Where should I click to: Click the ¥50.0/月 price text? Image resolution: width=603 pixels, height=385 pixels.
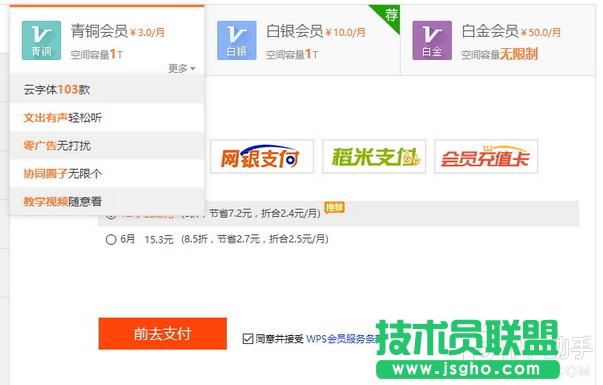pos(541,32)
